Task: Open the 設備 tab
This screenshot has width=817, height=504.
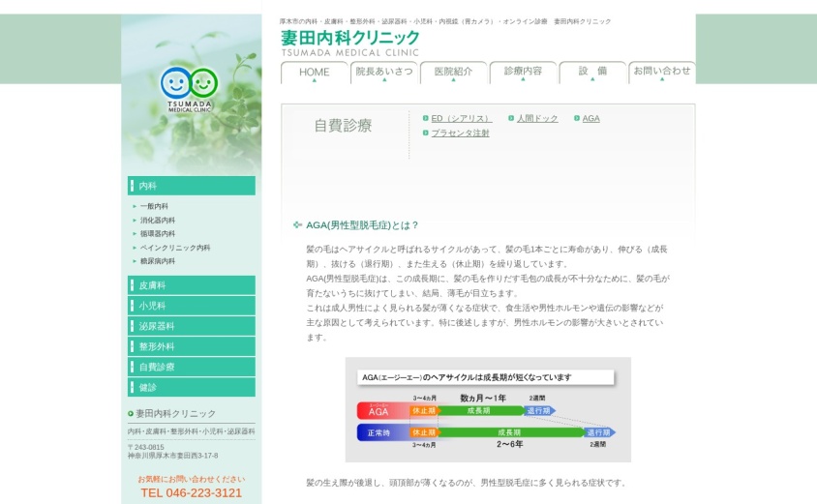Action: click(x=592, y=73)
